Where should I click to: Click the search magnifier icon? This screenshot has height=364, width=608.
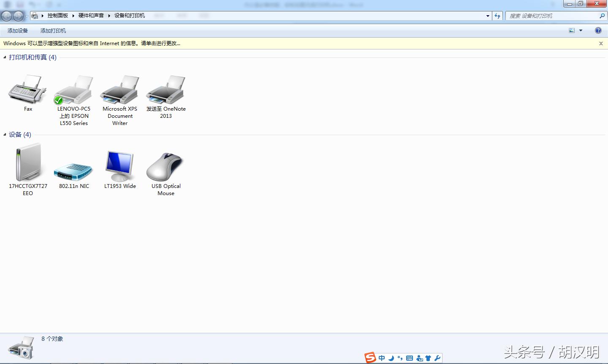point(602,16)
